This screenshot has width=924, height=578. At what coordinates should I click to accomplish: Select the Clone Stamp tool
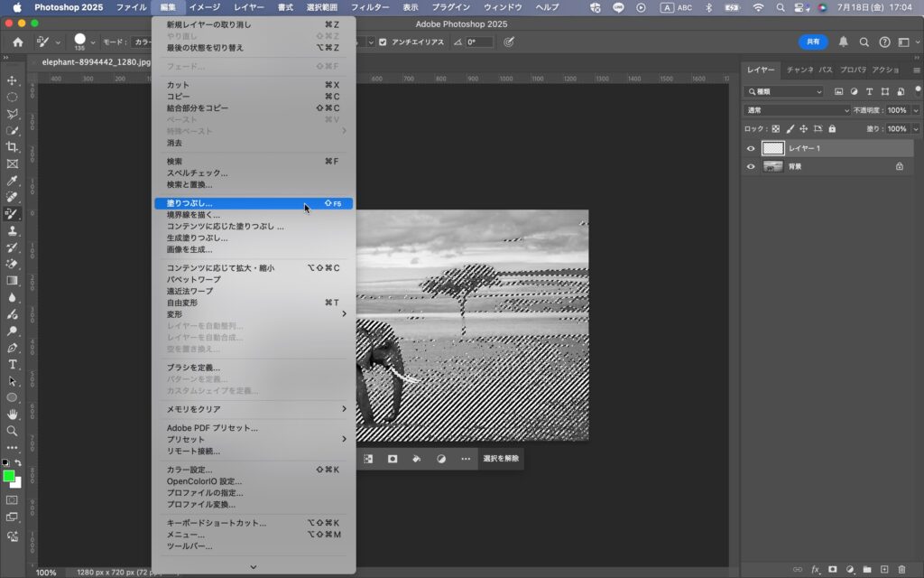pos(12,230)
